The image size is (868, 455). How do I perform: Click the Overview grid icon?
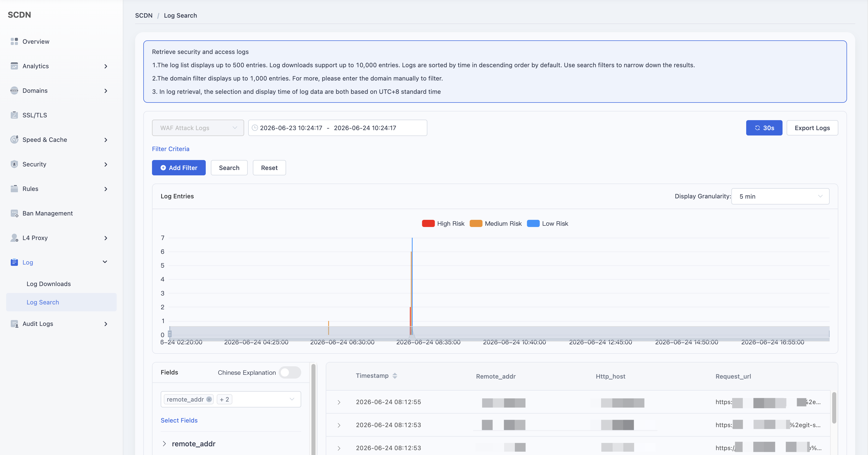pos(14,41)
